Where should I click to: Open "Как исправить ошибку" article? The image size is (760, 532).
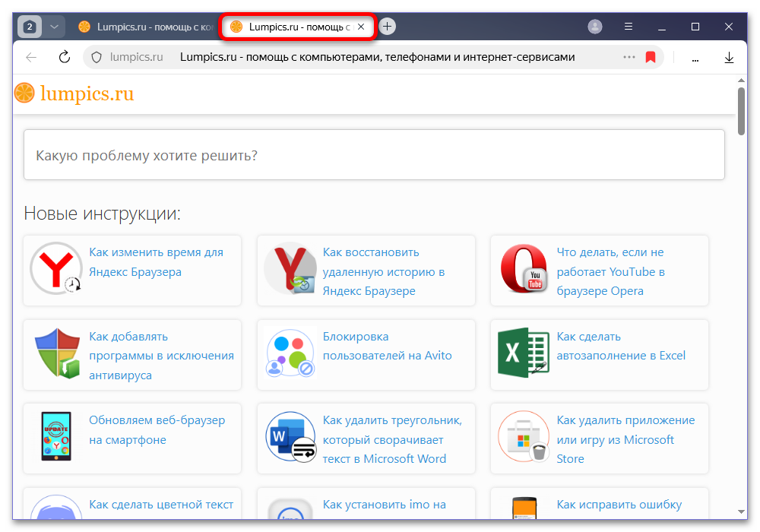(619, 505)
